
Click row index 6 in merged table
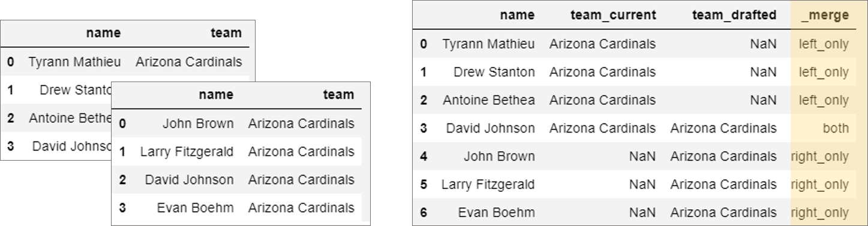pyautogui.click(x=424, y=213)
